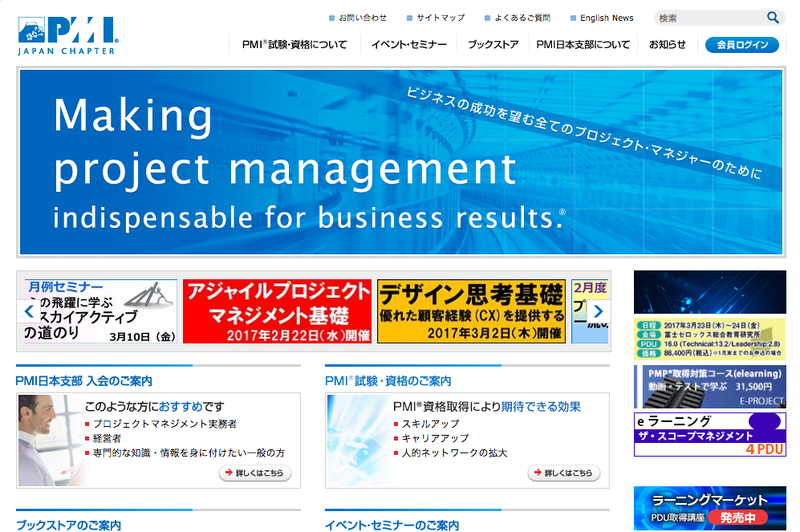
Task: Click 経営者 bullet text
Action: pyautogui.click(x=108, y=438)
